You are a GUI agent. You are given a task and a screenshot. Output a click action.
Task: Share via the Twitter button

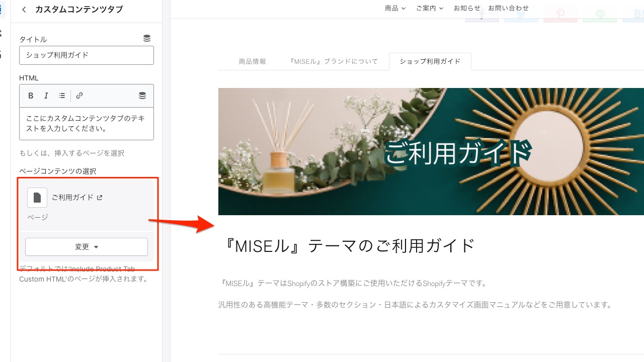521,15
